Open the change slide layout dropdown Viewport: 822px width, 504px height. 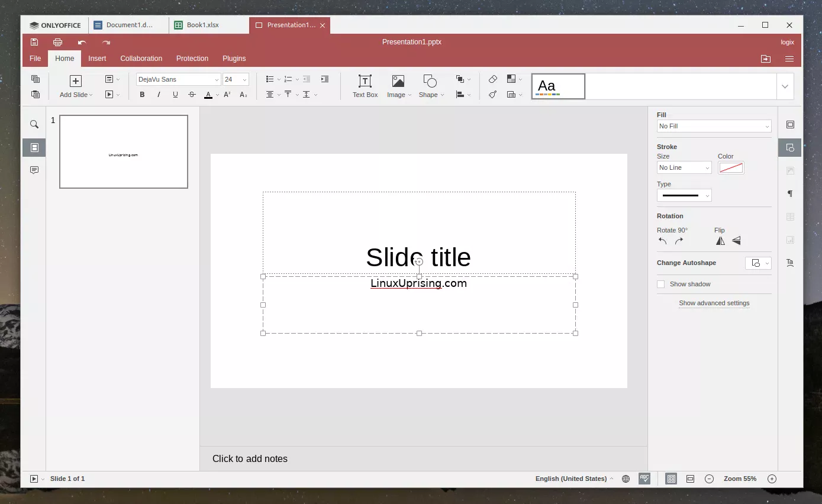(112, 79)
